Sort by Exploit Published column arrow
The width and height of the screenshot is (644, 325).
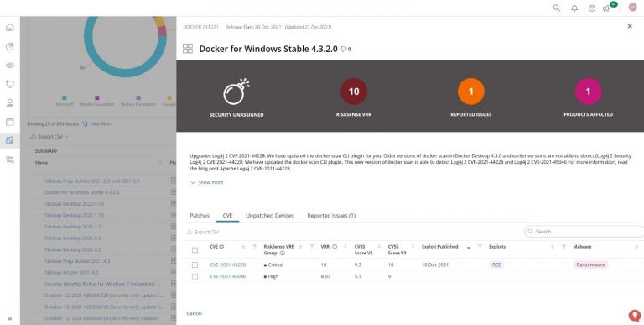click(469, 247)
